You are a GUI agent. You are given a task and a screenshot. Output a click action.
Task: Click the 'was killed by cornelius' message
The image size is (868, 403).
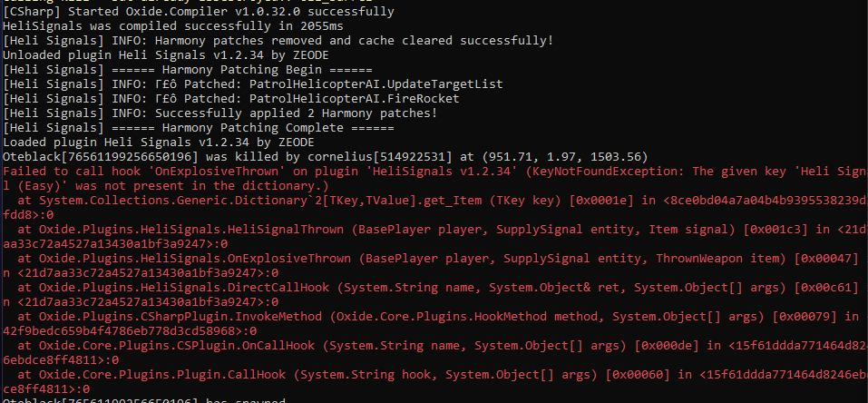click(x=325, y=157)
